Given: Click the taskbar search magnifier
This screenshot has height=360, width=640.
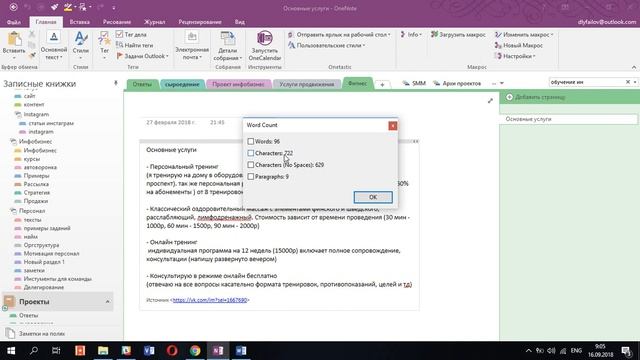Looking at the screenshot, I should tap(34, 351).
